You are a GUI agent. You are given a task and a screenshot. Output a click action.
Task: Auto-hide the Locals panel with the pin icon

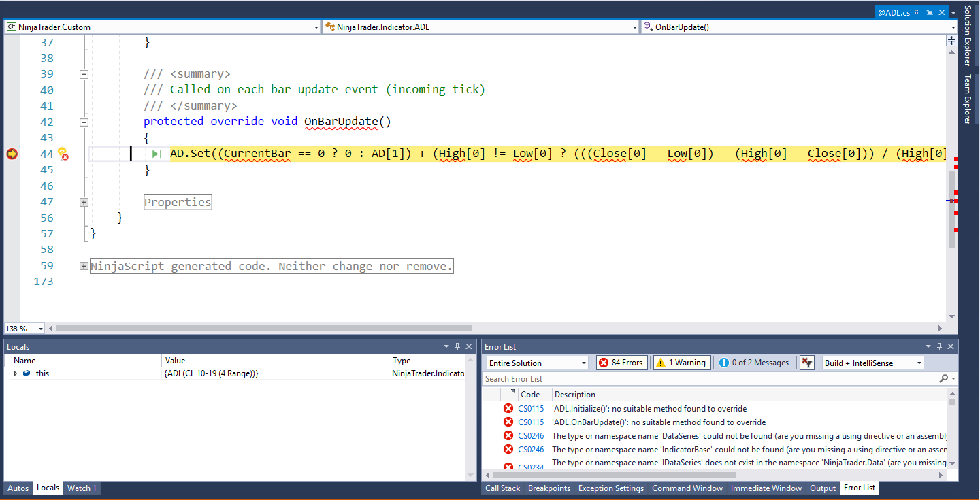(x=457, y=347)
